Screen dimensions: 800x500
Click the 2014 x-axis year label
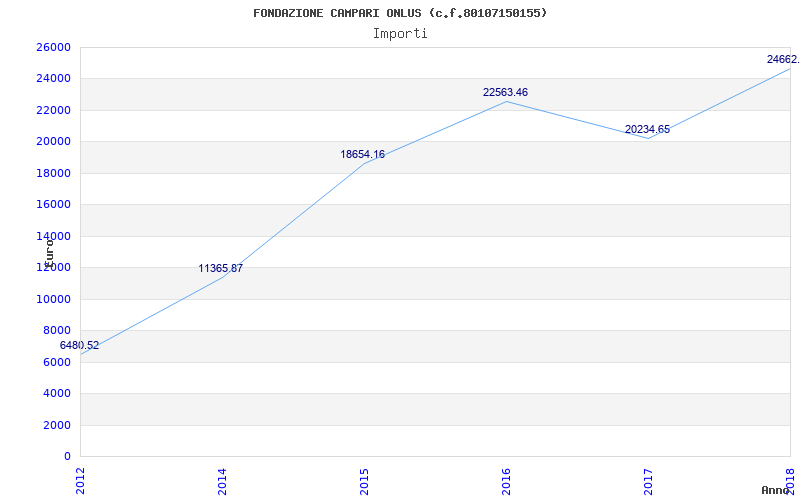click(222, 480)
